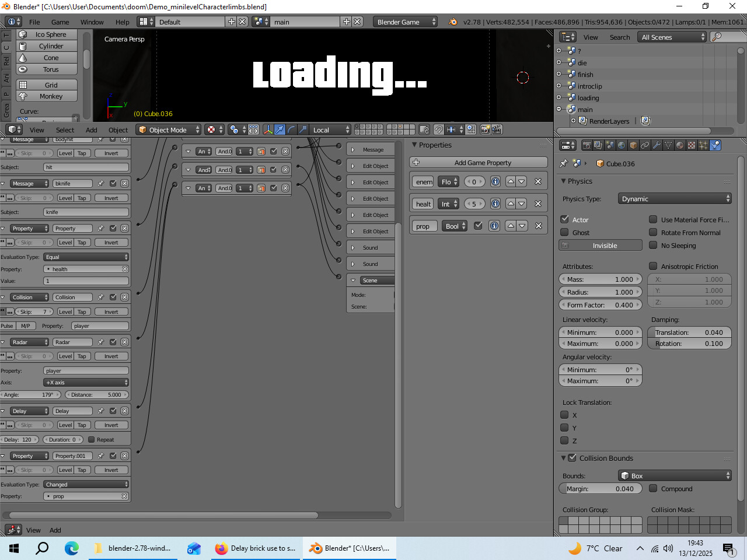Open the Help menu
Viewport: 747px width, 560px height.
(123, 22)
